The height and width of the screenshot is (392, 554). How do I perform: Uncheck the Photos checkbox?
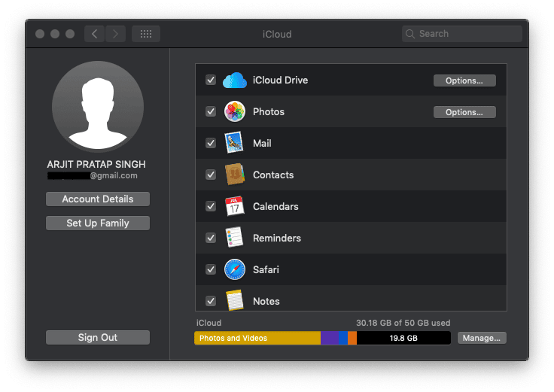point(211,111)
